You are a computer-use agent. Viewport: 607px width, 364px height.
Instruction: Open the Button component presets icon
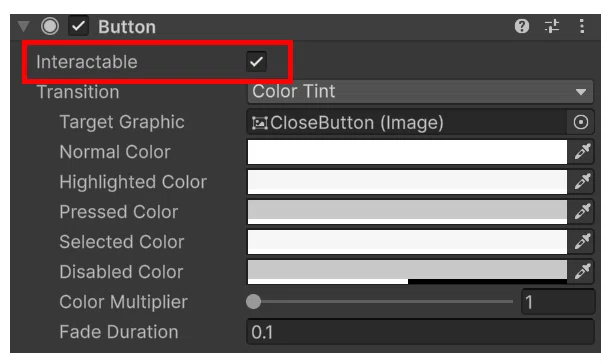[x=552, y=26]
